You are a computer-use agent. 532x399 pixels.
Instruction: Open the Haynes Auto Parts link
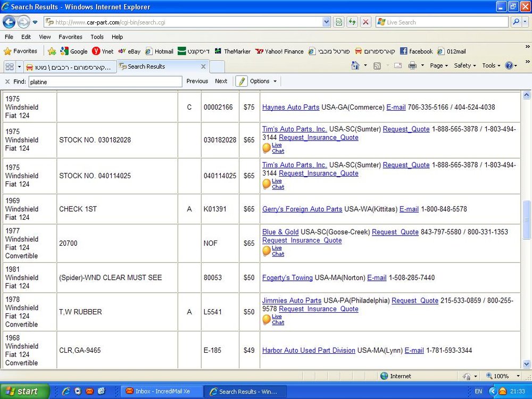pyautogui.click(x=290, y=107)
